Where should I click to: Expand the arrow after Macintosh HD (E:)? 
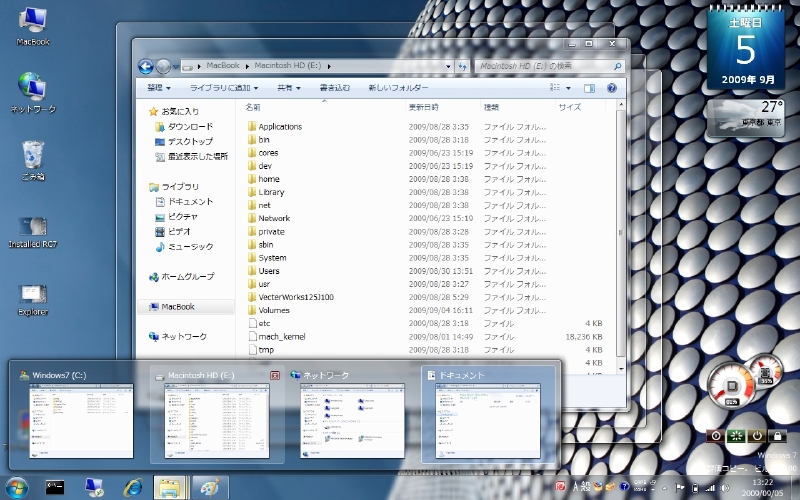point(329,66)
